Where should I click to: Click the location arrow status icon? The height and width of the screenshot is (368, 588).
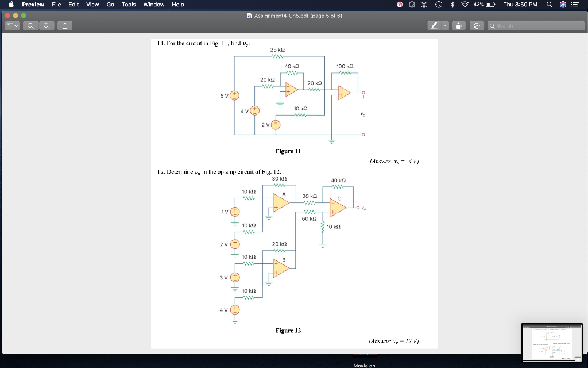pos(412,5)
